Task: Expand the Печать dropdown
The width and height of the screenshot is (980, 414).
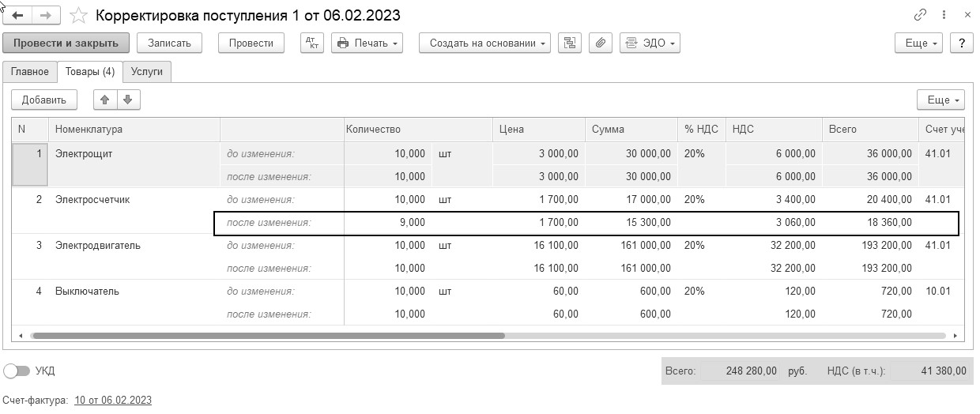Action: (x=367, y=43)
